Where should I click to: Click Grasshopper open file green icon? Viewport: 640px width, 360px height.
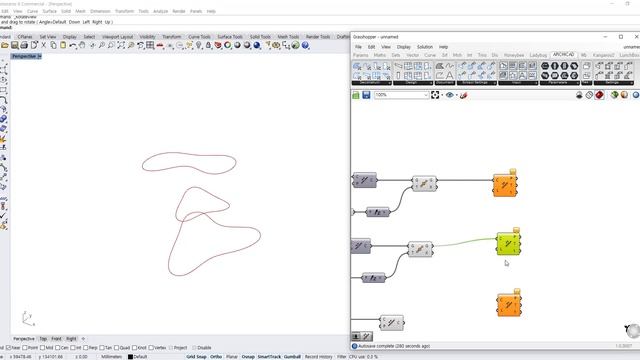point(356,95)
